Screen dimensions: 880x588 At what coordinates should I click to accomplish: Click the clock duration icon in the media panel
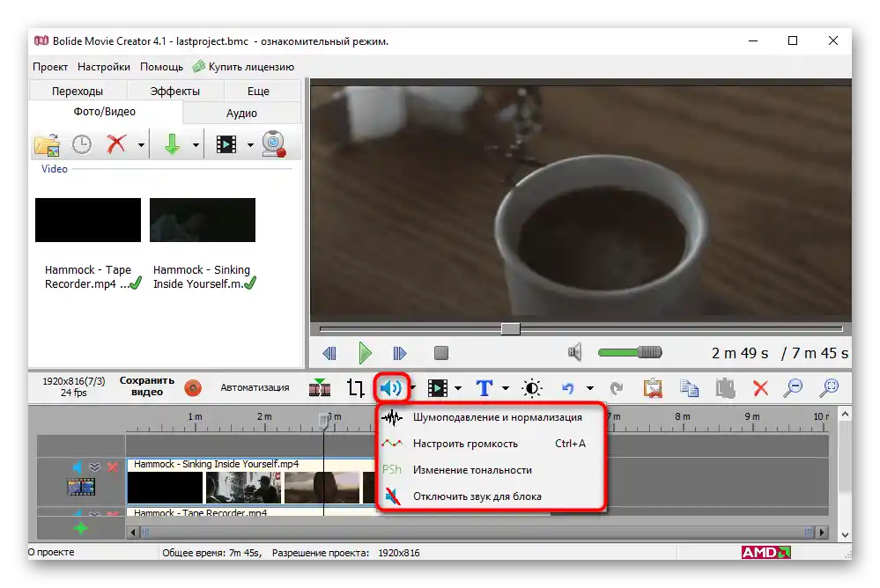(x=82, y=144)
